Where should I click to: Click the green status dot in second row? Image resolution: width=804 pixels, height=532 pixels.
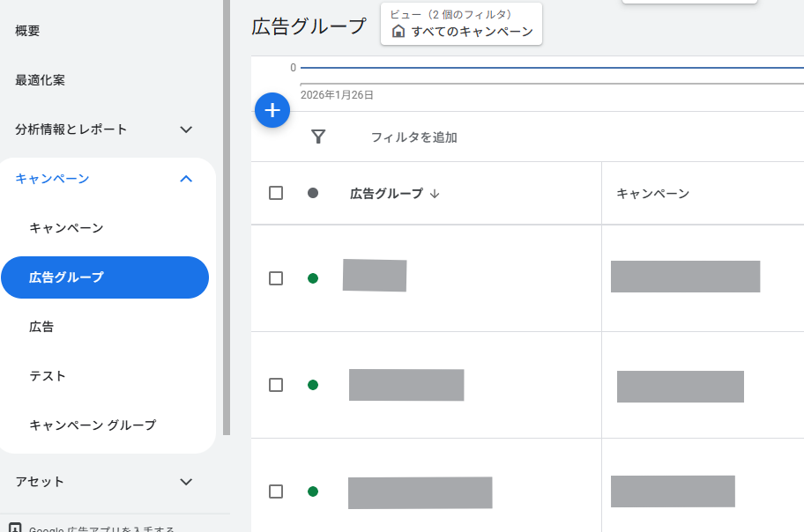coord(313,385)
